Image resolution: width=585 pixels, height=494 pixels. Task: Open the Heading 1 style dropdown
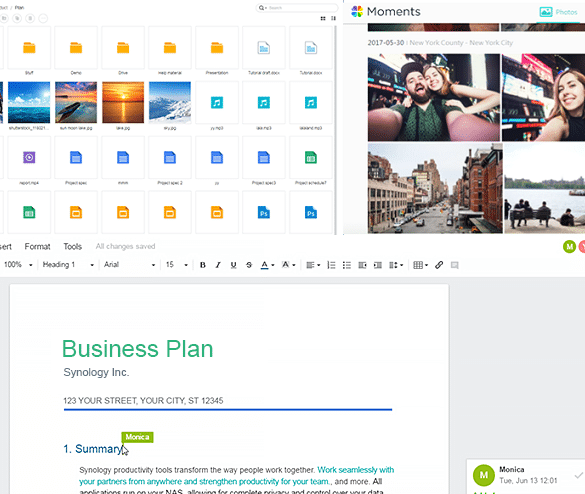pos(68,265)
